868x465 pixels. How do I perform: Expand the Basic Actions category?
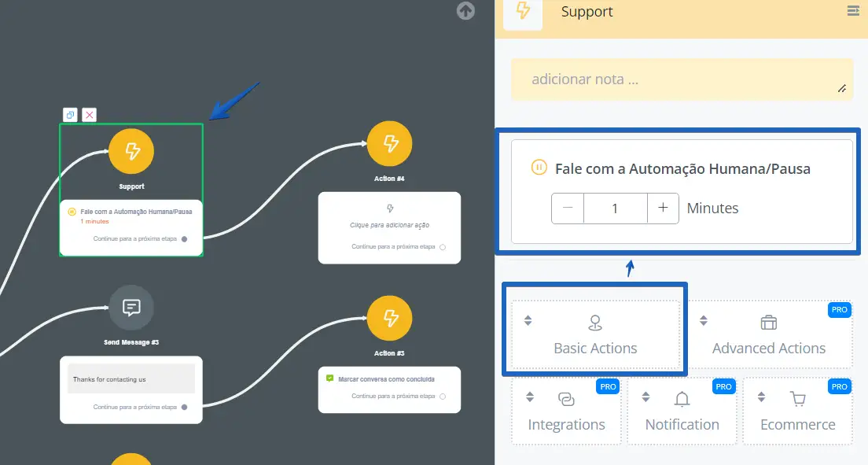tap(595, 334)
